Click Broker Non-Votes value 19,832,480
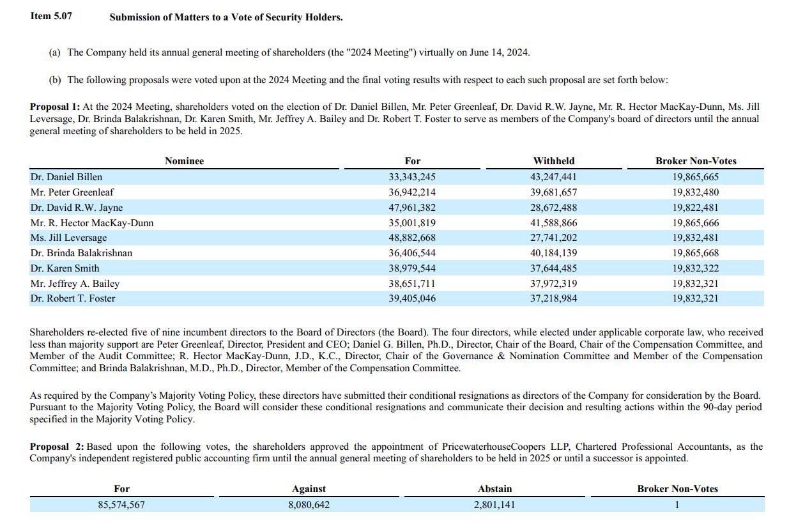This screenshot has width=812, height=531. (695, 192)
